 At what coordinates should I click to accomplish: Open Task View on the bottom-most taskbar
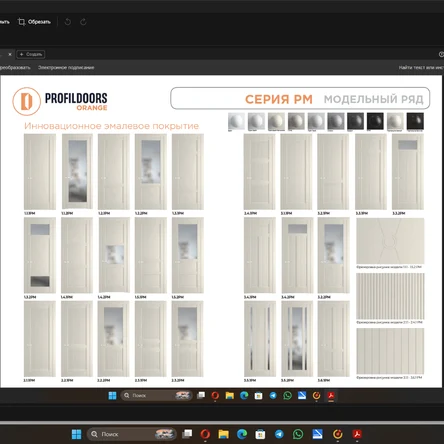187,434
